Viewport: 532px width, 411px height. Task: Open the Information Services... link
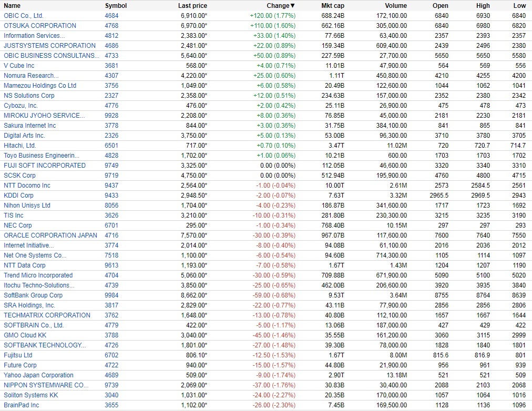point(34,36)
